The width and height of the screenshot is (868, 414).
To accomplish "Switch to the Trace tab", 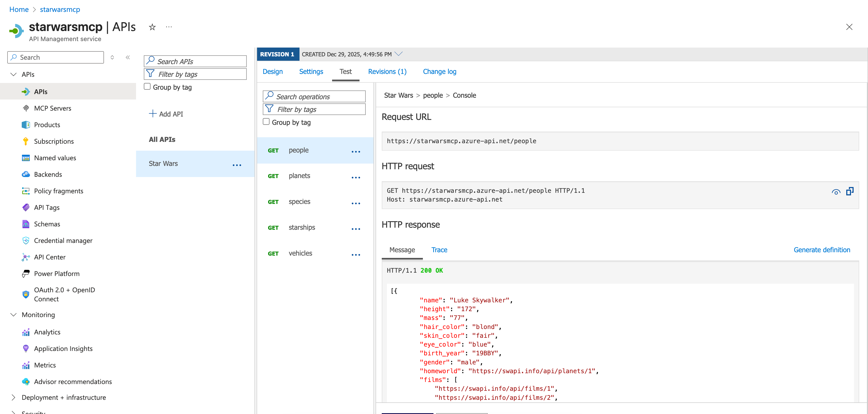I will click(x=439, y=250).
